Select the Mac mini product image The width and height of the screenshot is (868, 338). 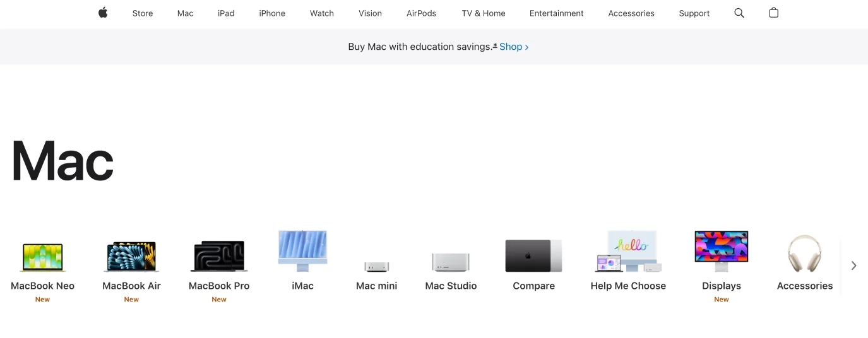377,266
